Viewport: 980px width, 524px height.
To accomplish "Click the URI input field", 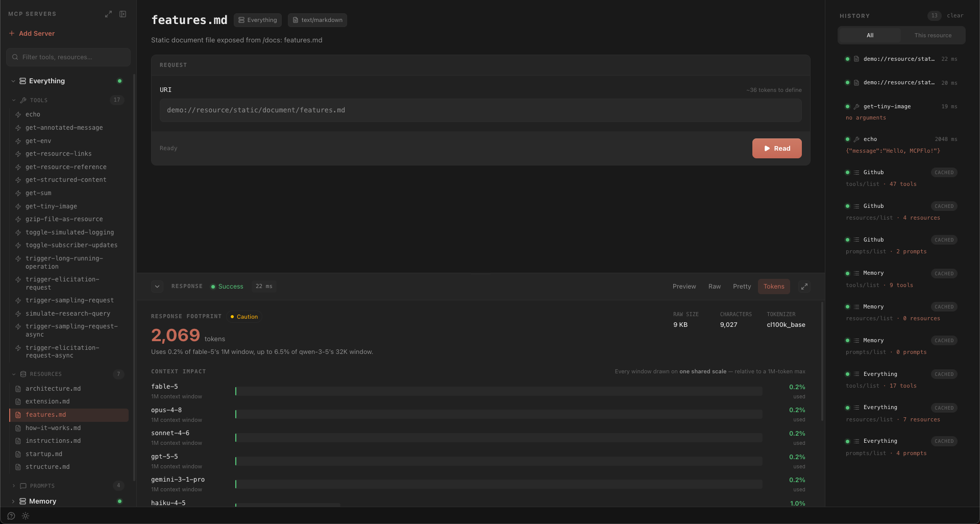I will pyautogui.click(x=480, y=110).
